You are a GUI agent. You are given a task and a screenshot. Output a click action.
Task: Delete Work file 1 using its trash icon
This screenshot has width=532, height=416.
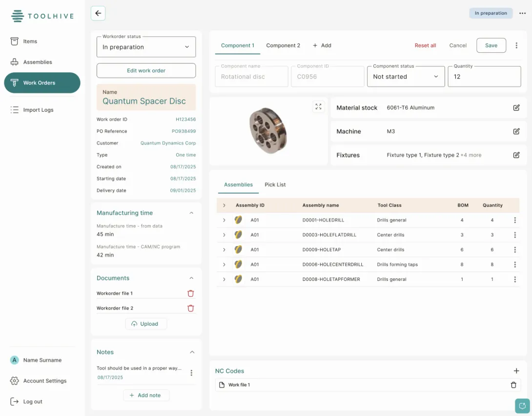(x=513, y=385)
